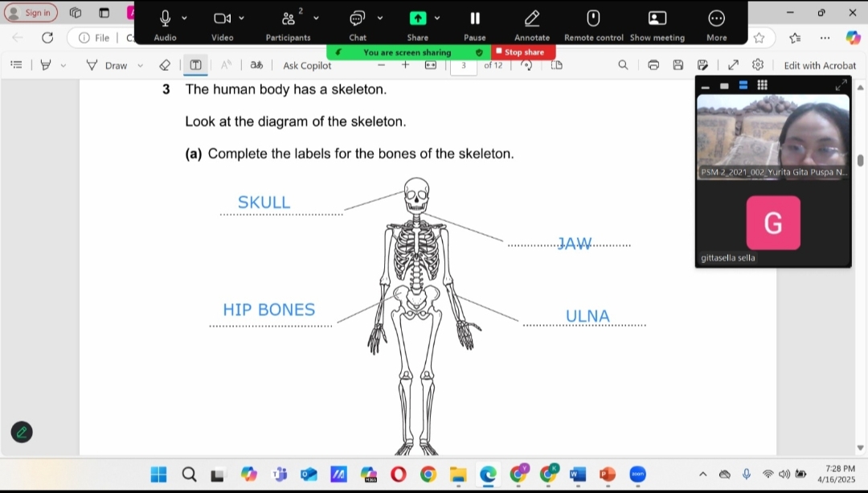The width and height of the screenshot is (868, 493).
Task: Select the Draw tool
Action: 108,65
